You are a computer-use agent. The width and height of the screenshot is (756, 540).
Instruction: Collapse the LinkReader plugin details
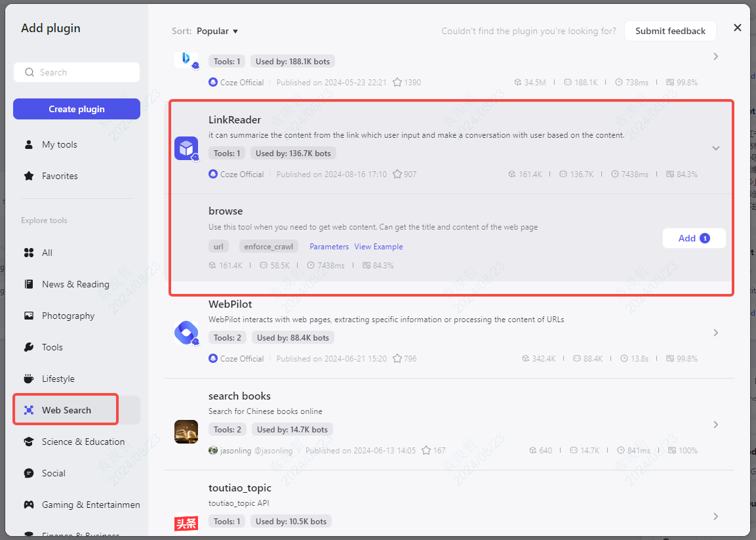click(x=715, y=148)
